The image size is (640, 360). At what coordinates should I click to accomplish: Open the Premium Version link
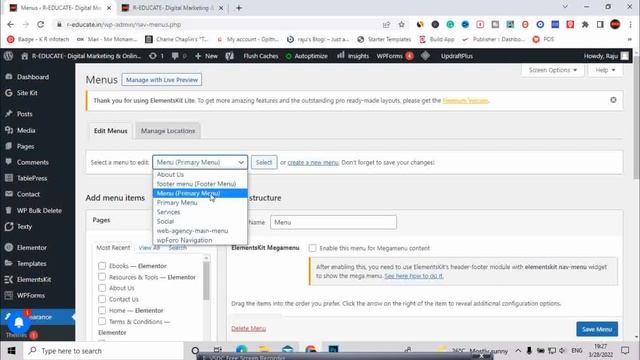pyautogui.click(x=465, y=100)
